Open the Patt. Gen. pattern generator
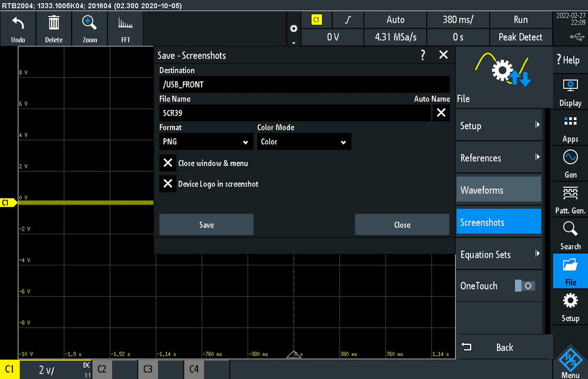The height and width of the screenshot is (379, 588). click(570, 200)
